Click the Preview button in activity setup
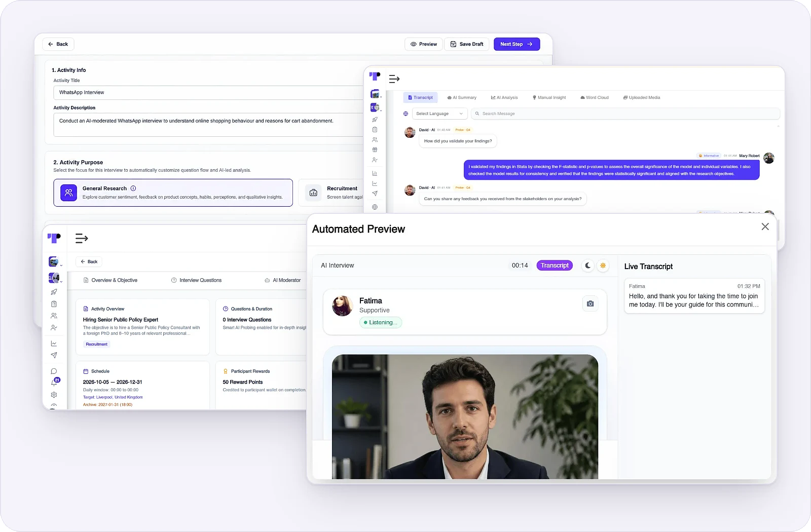 coord(424,44)
